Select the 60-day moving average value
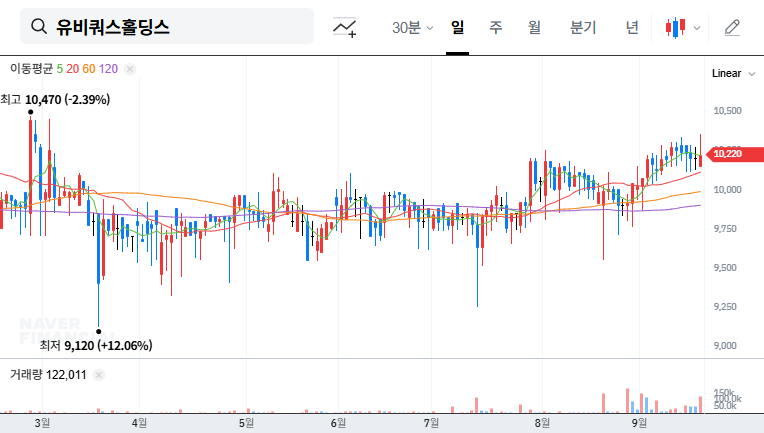This screenshot has height=433, width=764. (x=89, y=69)
